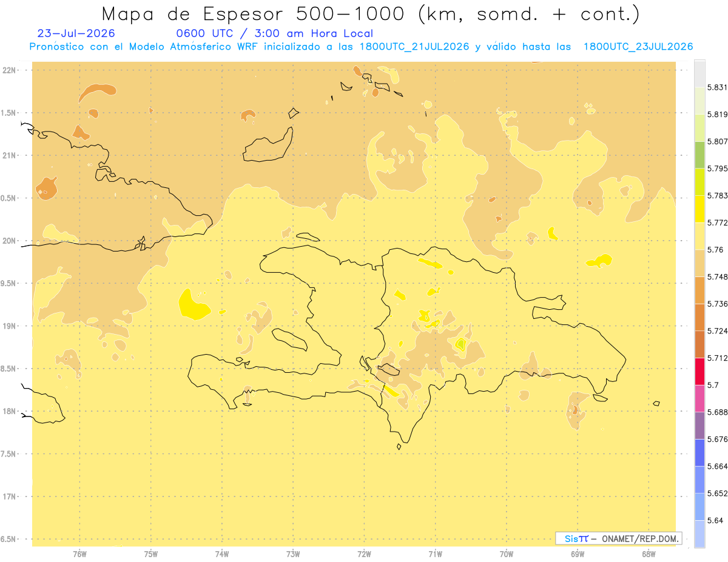The image size is (728, 562).
Task: Choose the dark blue swatch below 5.676
Action: [x=699, y=452]
